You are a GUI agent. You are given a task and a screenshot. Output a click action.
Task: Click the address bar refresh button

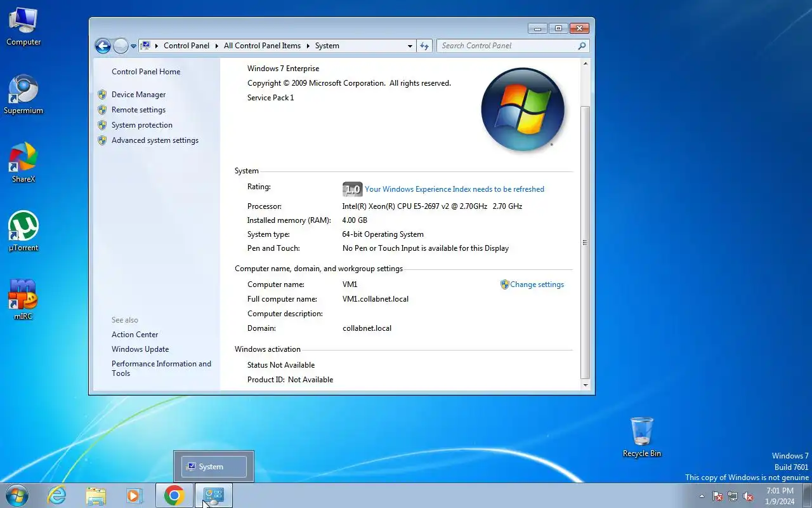[424, 46]
